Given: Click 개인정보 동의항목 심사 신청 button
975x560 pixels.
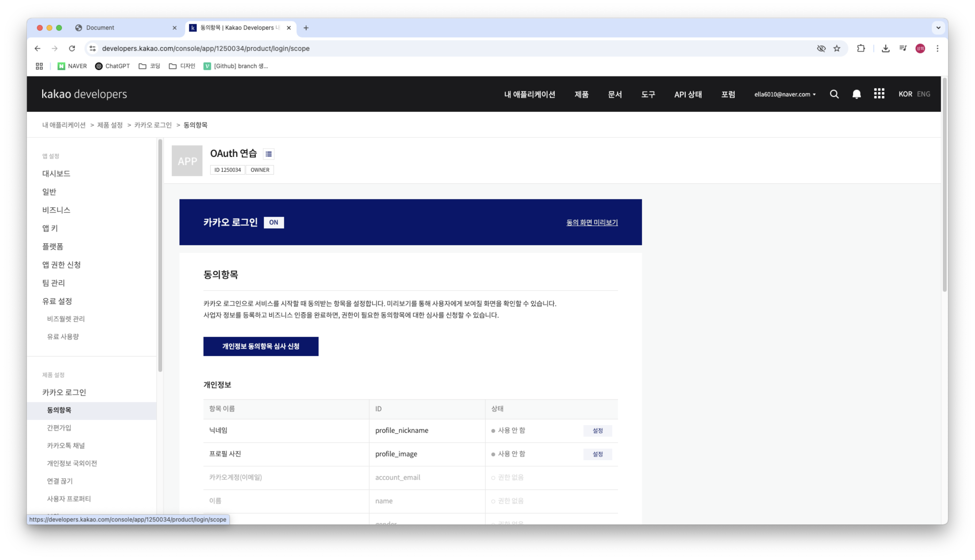Looking at the screenshot, I should coord(261,346).
